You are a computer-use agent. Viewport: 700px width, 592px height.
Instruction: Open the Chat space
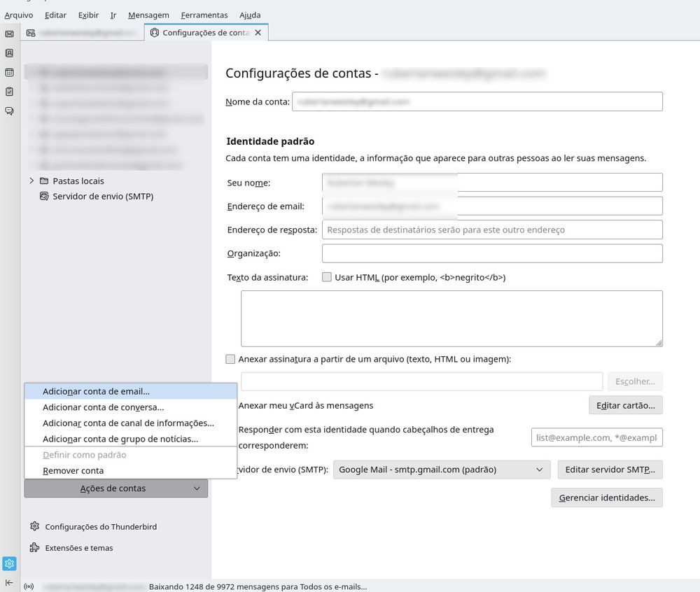[9, 111]
